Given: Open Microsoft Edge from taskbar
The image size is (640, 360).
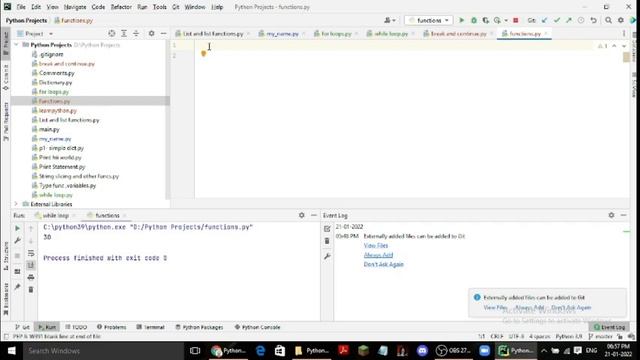Looking at the screenshot, I should click(x=260, y=351).
